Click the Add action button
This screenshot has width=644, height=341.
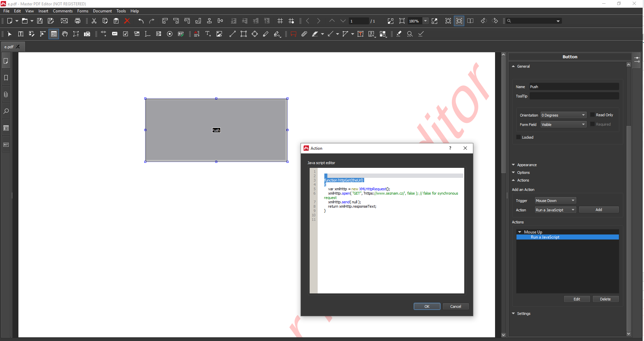(x=599, y=210)
